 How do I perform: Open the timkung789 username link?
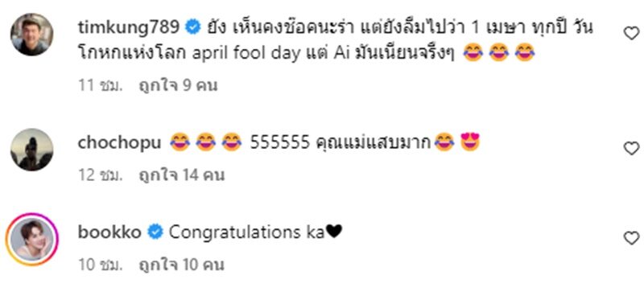tap(129, 28)
